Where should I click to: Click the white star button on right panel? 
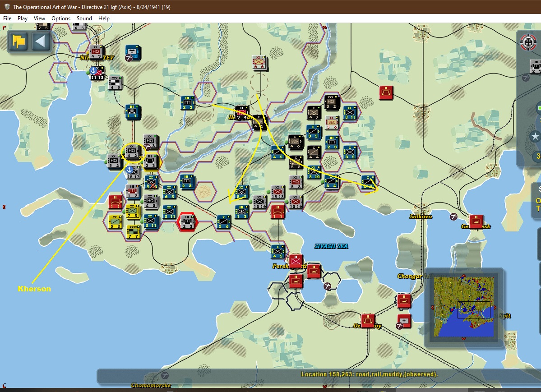tap(535, 136)
